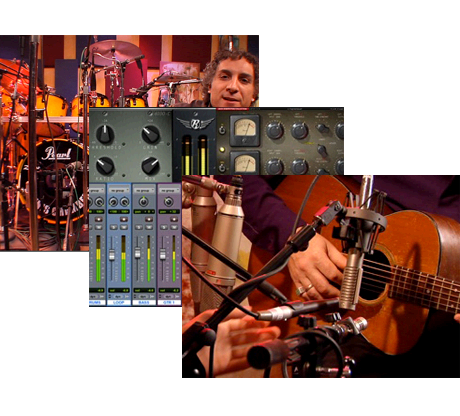The height and width of the screenshot is (416, 460).
Task: Click the winged B logo emblem
Action: tap(195, 124)
